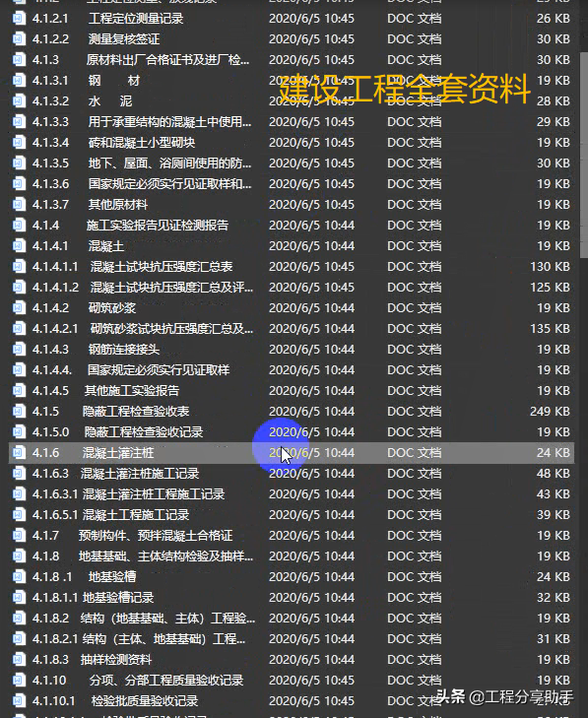
Task: Click the '43 KB' size cell
Action: tap(554, 494)
